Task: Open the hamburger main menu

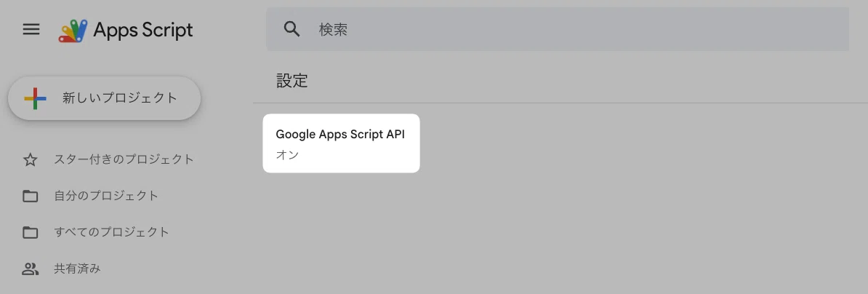Action: tap(31, 29)
